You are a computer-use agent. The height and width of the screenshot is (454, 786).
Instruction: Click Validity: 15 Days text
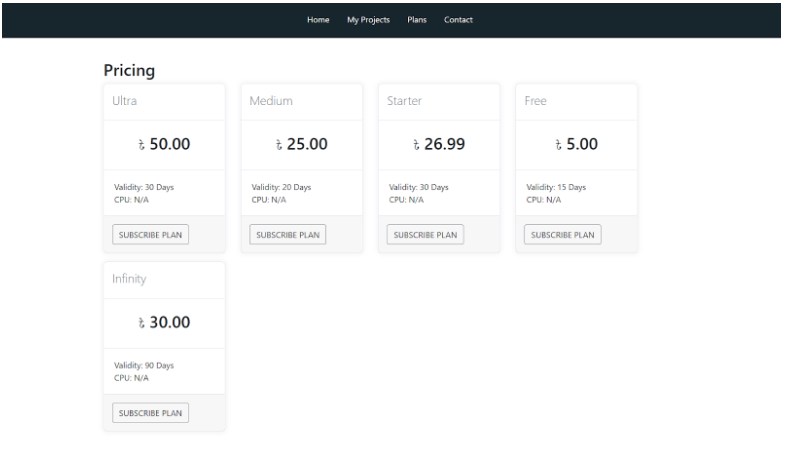556,187
